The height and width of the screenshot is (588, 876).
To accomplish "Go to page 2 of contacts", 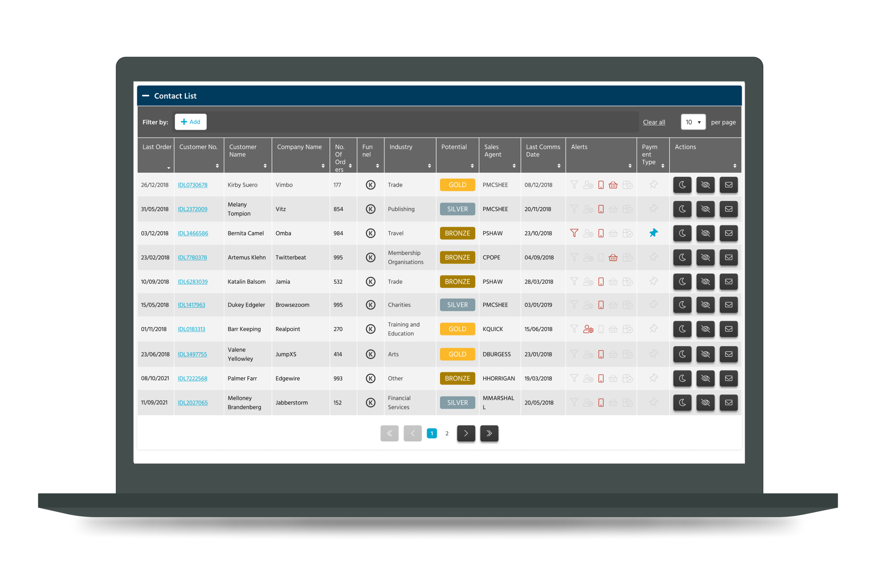I will (x=447, y=433).
